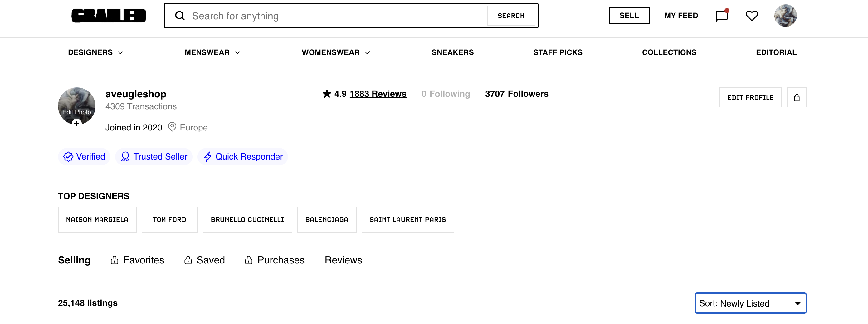Viewport: 868px width, 324px height.
Task: Click the share profile icon
Action: pyautogui.click(x=796, y=97)
